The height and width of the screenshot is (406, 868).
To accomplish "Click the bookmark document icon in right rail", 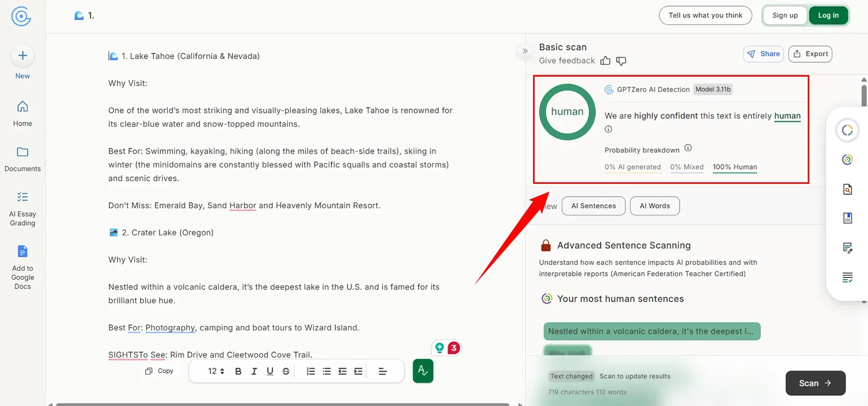I will (847, 218).
